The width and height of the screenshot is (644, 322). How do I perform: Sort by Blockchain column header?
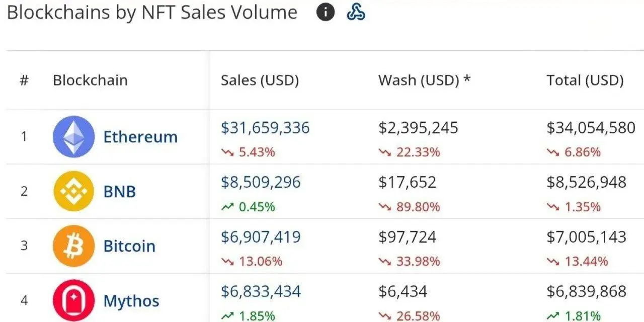click(90, 80)
